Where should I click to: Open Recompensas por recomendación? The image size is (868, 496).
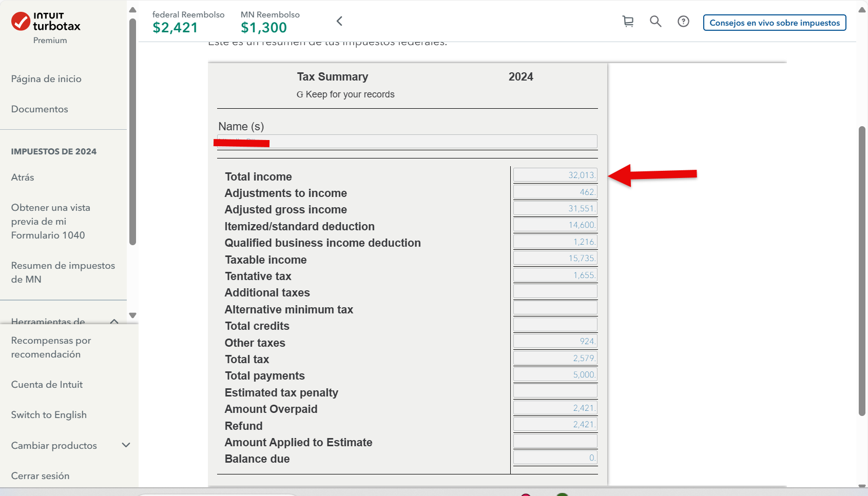click(x=51, y=347)
